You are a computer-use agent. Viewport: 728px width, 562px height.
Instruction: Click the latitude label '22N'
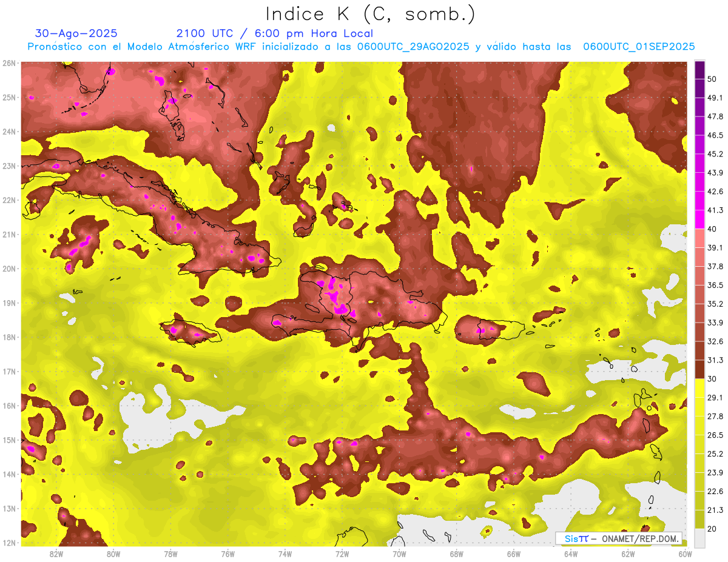[9, 200]
